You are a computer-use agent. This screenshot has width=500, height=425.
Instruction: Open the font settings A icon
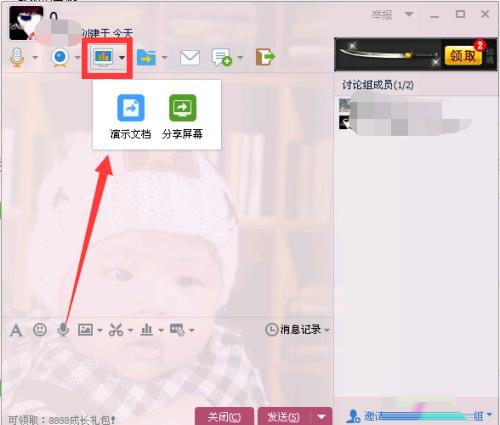[x=16, y=330]
